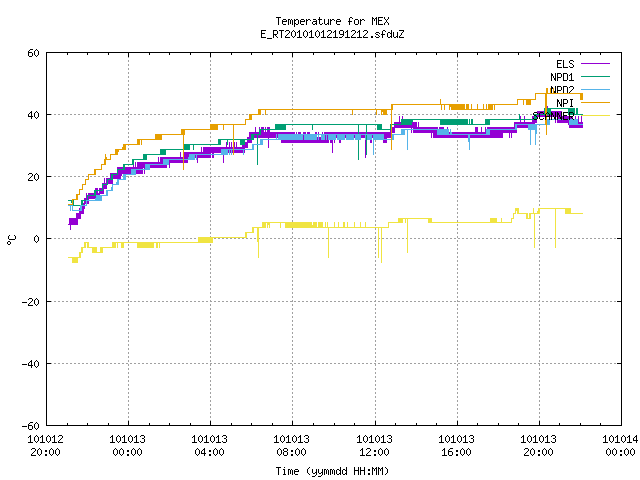This screenshot has width=640, height=480.
Task: Select the NPD2 legend label
Action: point(562,90)
